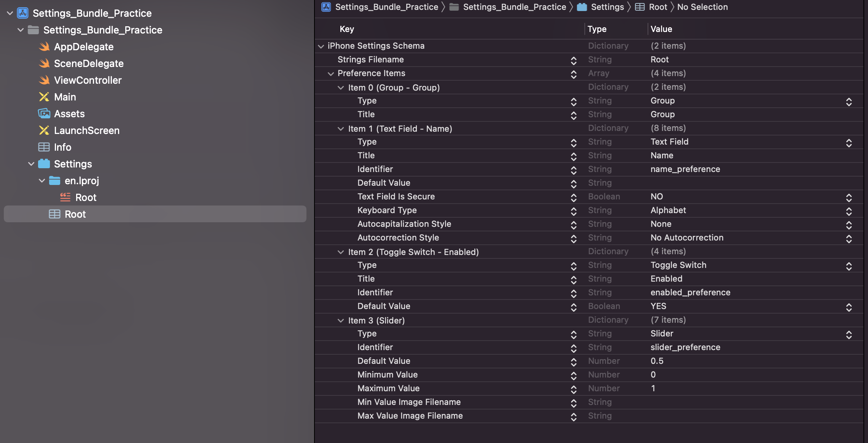Screen dimensions: 868x443
Task: Collapse Item 3 (Slider)
Action: coord(341,320)
